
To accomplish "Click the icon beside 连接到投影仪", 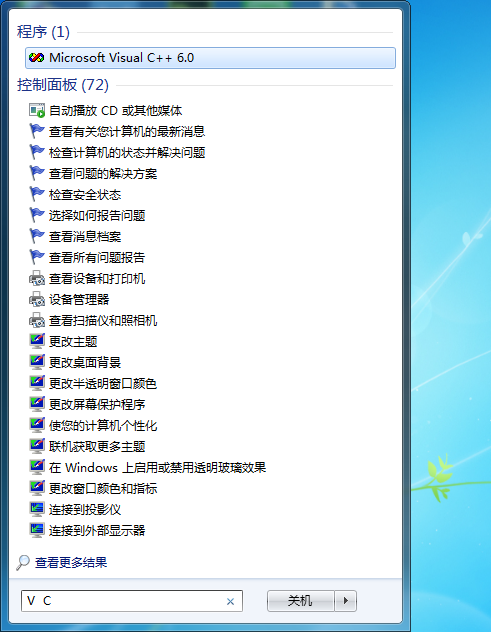I will tap(37, 509).
